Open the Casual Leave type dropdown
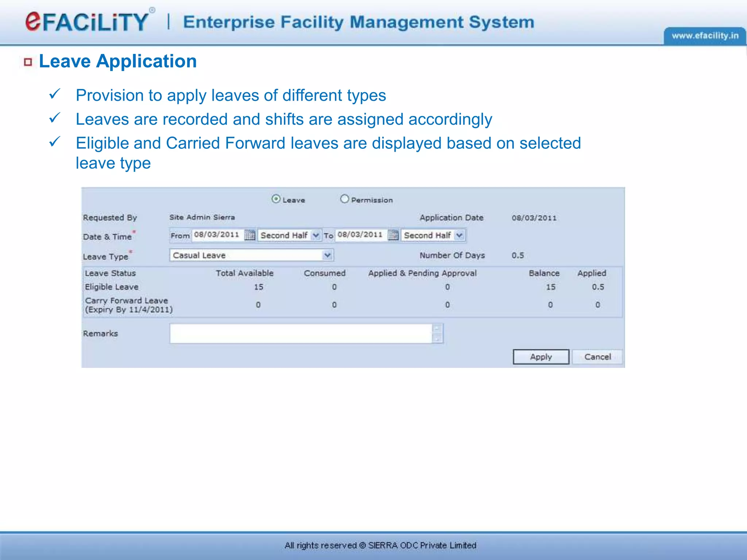This screenshot has width=747, height=560. (x=327, y=255)
